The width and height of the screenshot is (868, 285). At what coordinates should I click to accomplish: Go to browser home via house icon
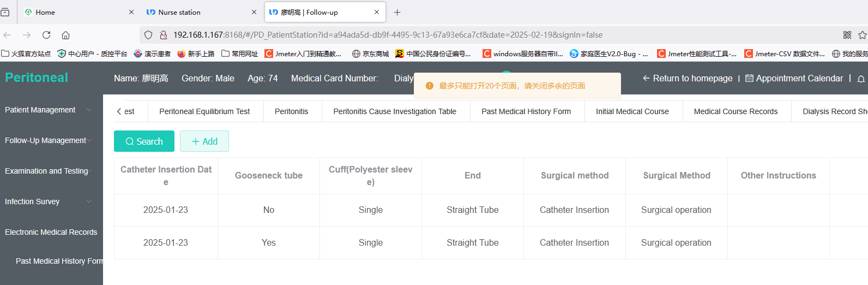point(65,35)
